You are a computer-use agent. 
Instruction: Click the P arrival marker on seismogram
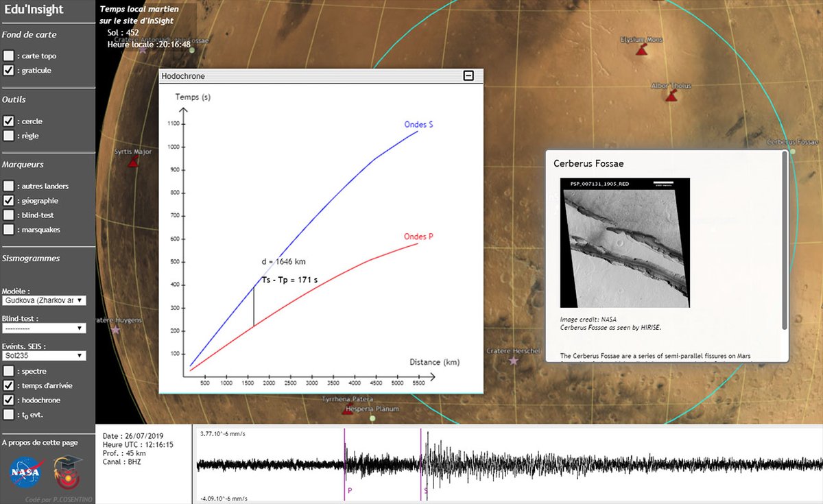pos(344,464)
